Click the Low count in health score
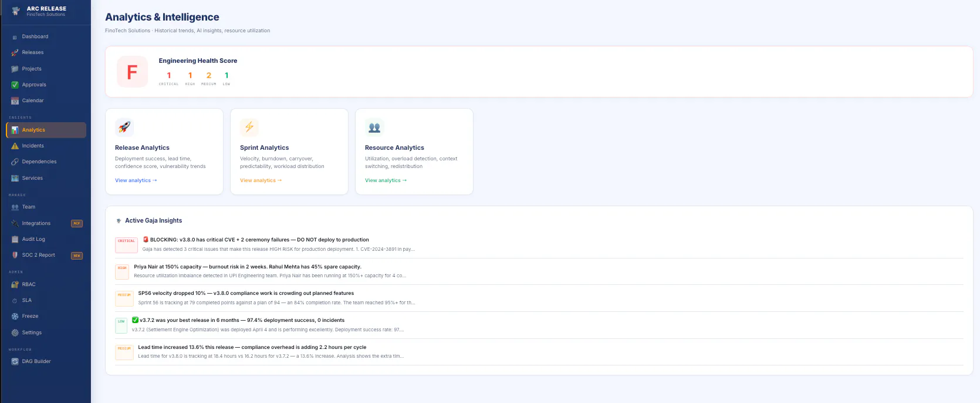 (x=227, y=75)
